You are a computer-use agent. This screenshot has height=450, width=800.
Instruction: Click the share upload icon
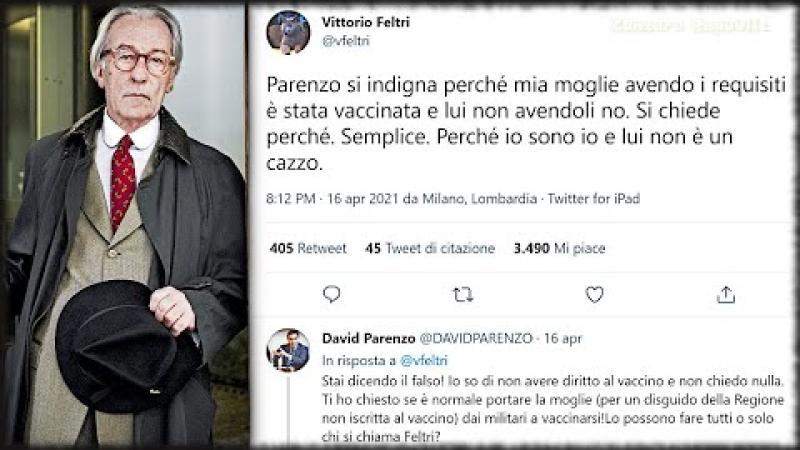point(726,294)
